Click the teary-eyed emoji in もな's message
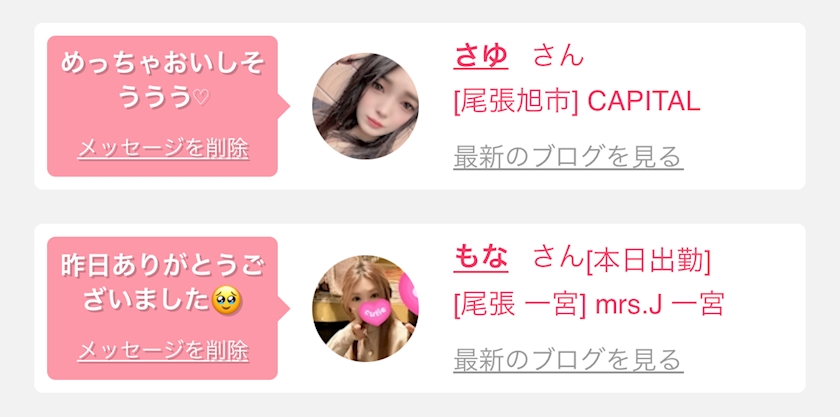The width and height of the screenshot is (840, 417). [x=227, y=301]
